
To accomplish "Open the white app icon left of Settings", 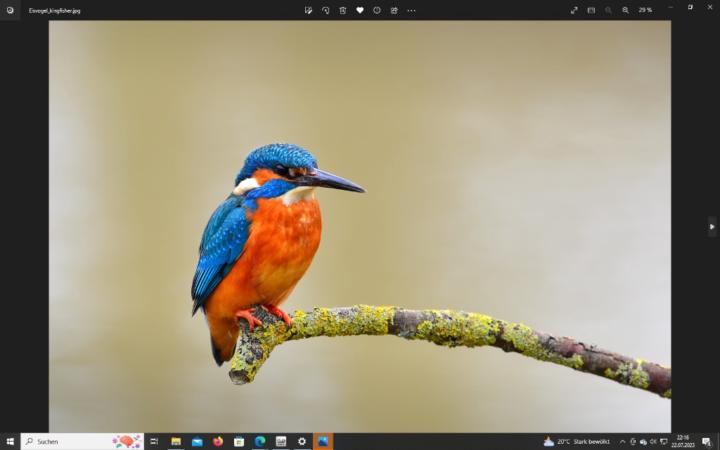I will click(x=281, y=441).
